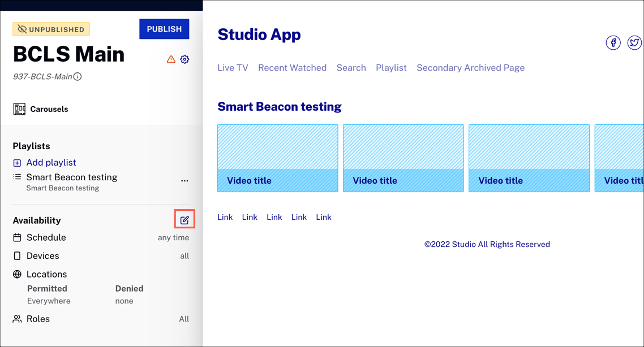The width and height of the screenshot is (644, 347).
Task: Click the ©2022 Studio All Rights Reserved text
Action: pos(487,245)
